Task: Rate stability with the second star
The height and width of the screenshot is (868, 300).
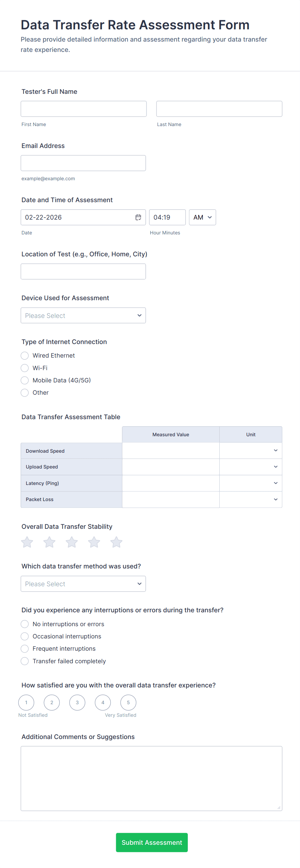Action: pyautogui.click(x=49, y=542)
